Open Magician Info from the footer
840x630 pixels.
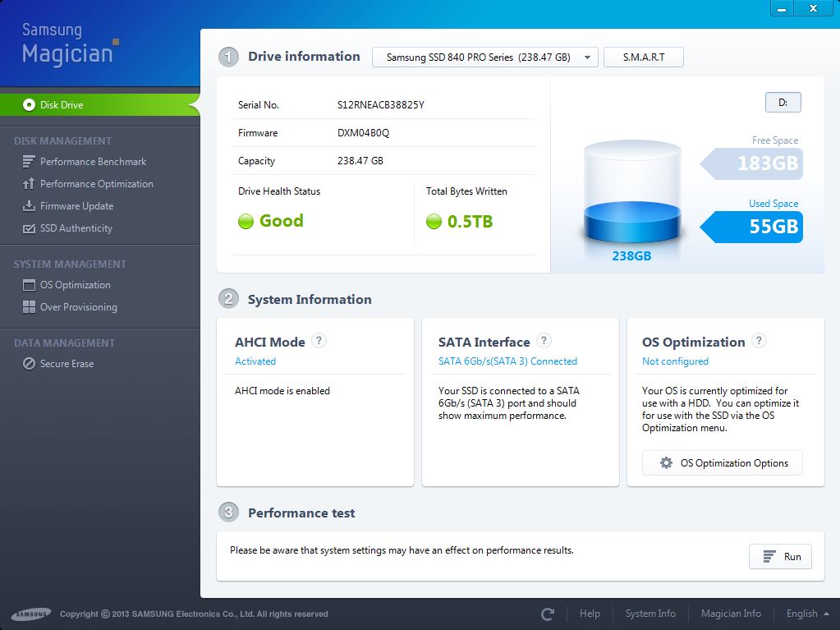point(731,614)
